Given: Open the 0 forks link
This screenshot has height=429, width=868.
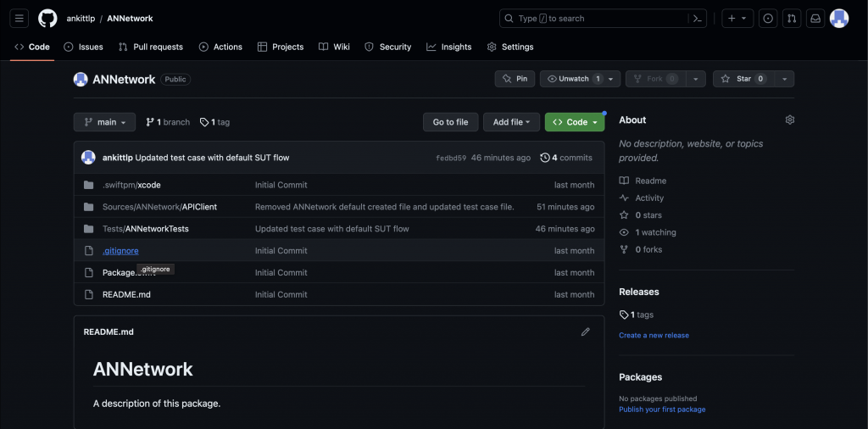Looking at the screenshot, I should click(641, 249).
